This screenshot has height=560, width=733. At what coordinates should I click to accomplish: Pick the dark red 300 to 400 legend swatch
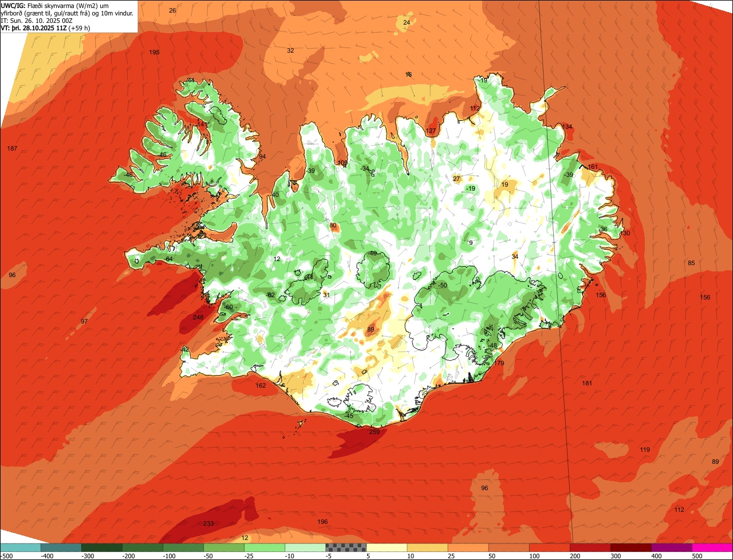click(x=631, y=547)
